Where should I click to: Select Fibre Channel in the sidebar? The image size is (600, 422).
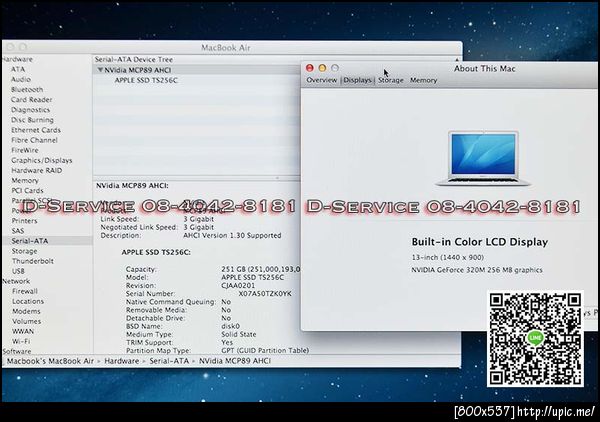[34, 140]
